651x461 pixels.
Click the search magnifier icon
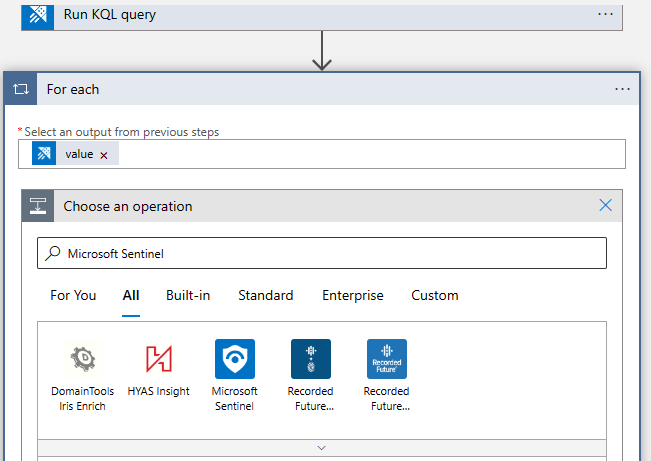pyautogui.click(x=53, y=253)
